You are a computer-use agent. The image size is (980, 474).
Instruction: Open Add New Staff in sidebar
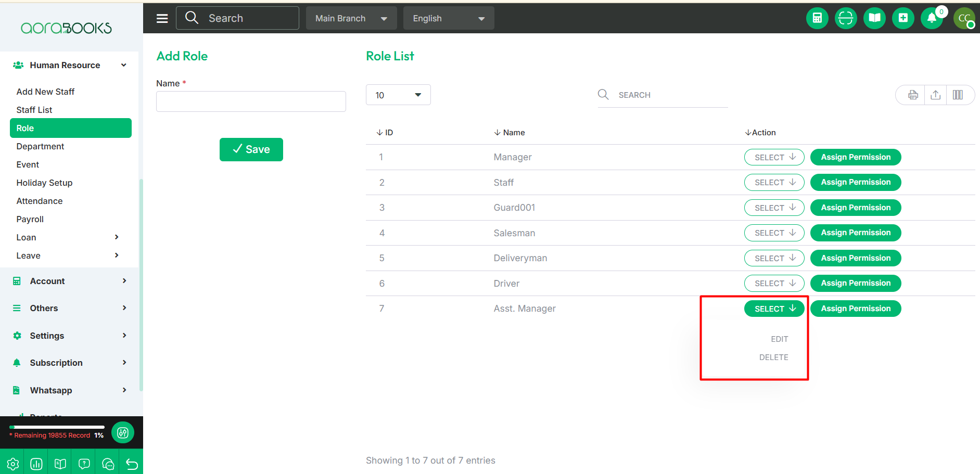pos(45,92)
